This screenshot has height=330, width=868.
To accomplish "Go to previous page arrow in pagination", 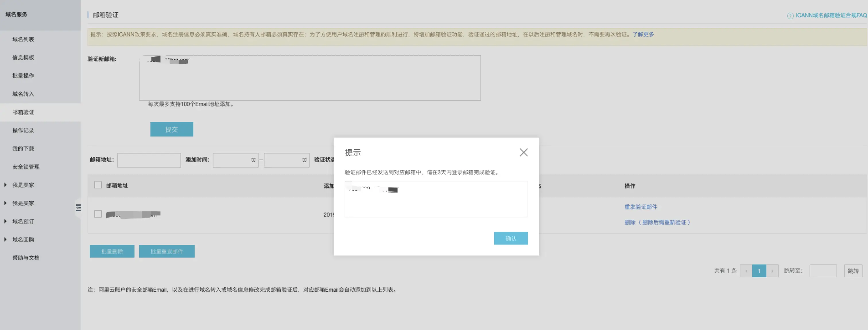I will pos(746,271).
